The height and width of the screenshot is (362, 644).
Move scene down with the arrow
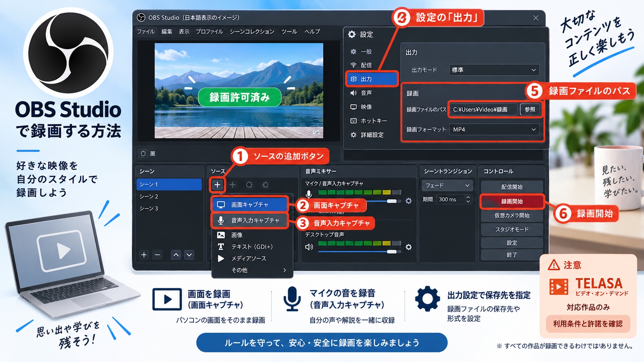189,255
